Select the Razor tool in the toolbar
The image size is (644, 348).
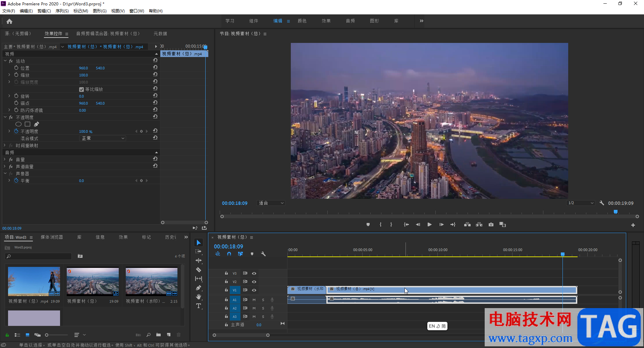click(199, 270)
